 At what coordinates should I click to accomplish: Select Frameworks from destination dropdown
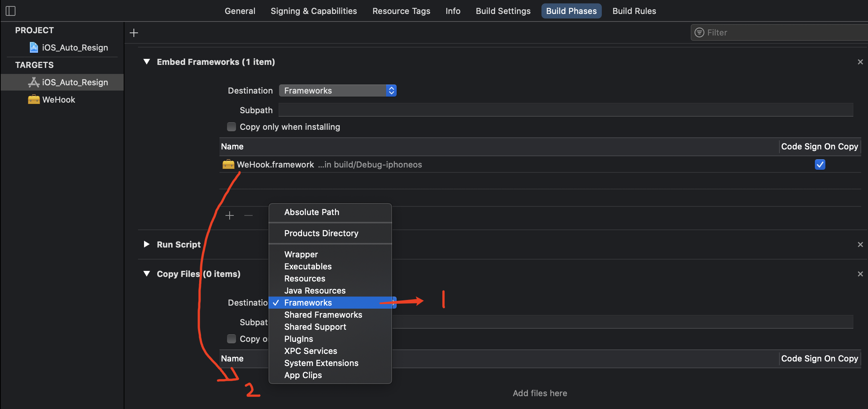pos(308,303)
